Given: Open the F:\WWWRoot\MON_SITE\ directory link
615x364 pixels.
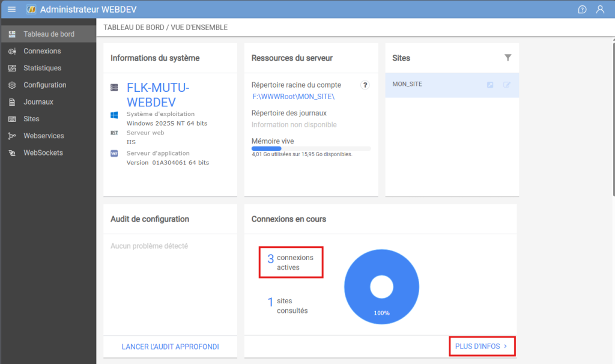Looking at the screenshot, I should [x=293, y=97].
